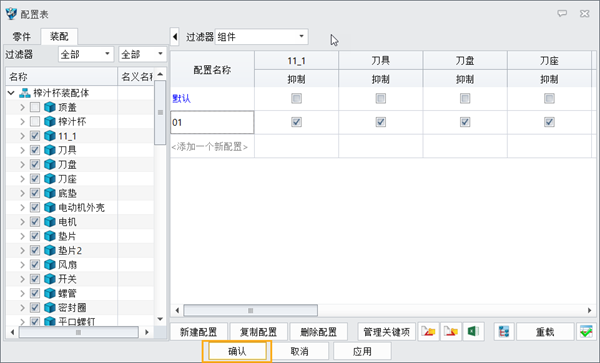This screenshot has width=600, height=363.
Task: Click the cube icon of 榨汁杯
Action: pyautogui.click(x=50, y=122)
